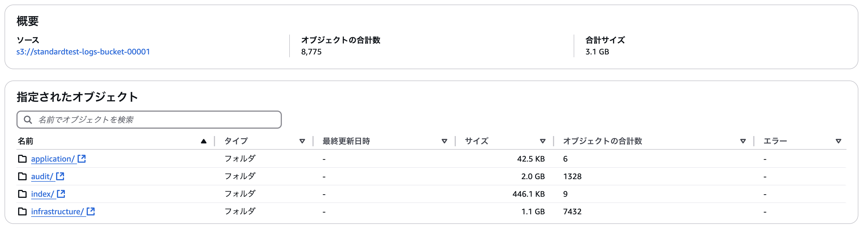Open external link icon next to index/
The width and height of the screenshot is (868, 233).
tap(61, 194)
